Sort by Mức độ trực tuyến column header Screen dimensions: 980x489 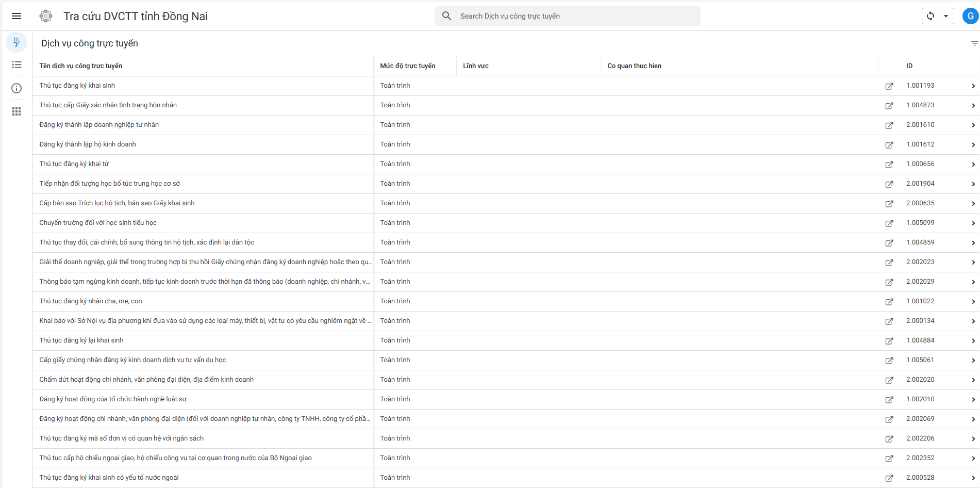pos(407,66)
